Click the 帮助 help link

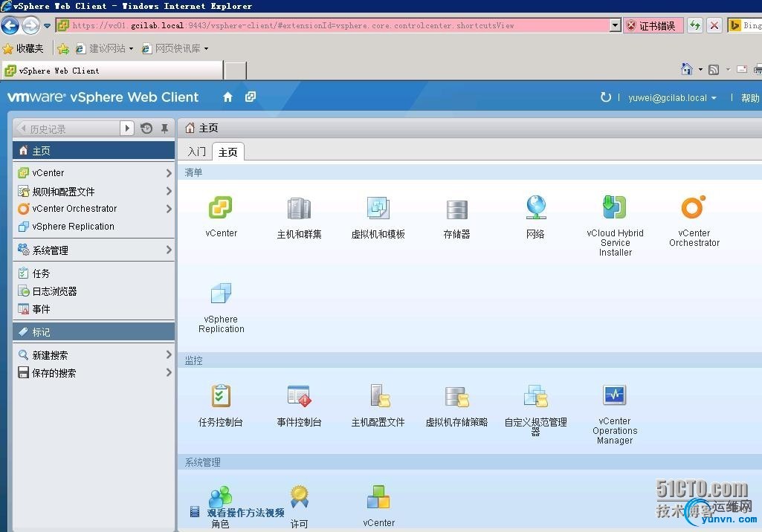point(750,97)
